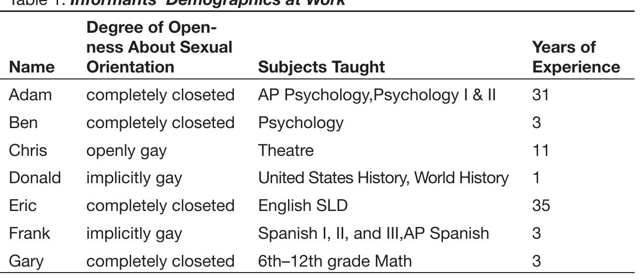644x280 pixels.
Task: Select the "Subjects Taught" column header
Action: [x=321, y=67]
